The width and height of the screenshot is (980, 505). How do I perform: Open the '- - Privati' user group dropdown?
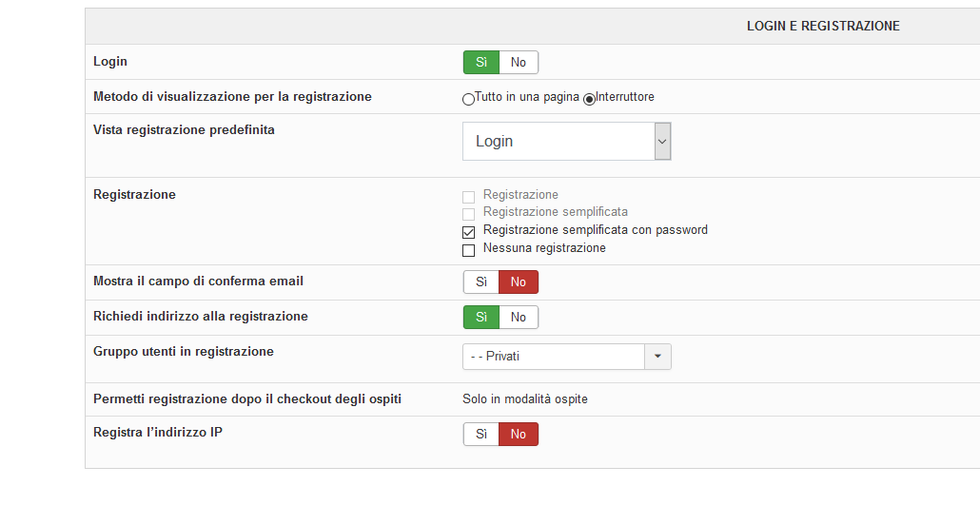pyautogui.click(x=554, y=357)
